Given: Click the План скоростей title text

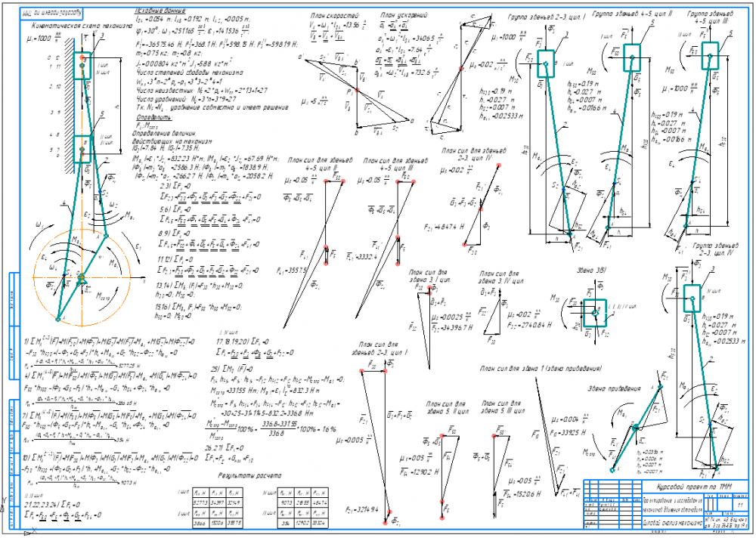Looking at the screenshot, I should pyautogui.click(x=333, y=15).
